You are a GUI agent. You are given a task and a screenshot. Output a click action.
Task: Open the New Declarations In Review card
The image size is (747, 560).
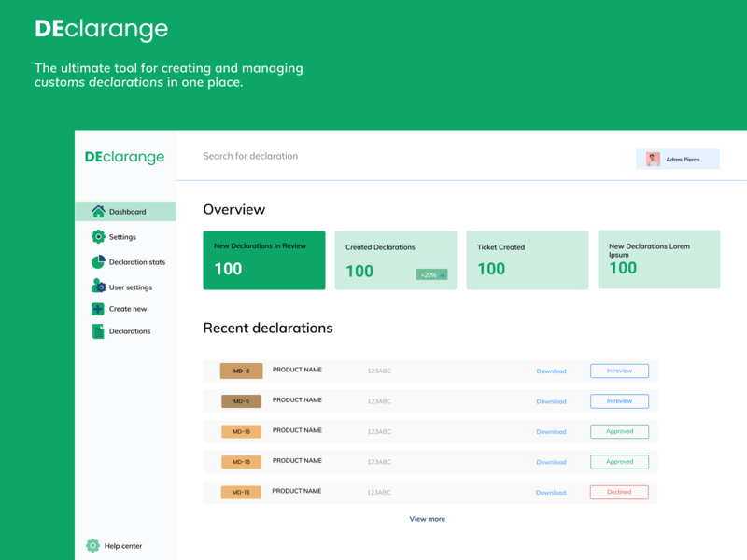[264, 260]
